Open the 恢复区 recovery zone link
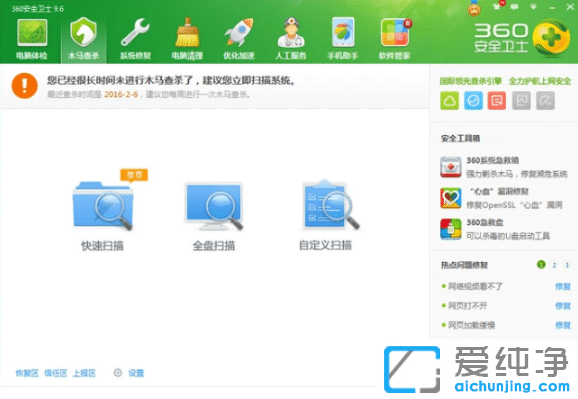The image size is (578, 399). (x=27, y=373)
